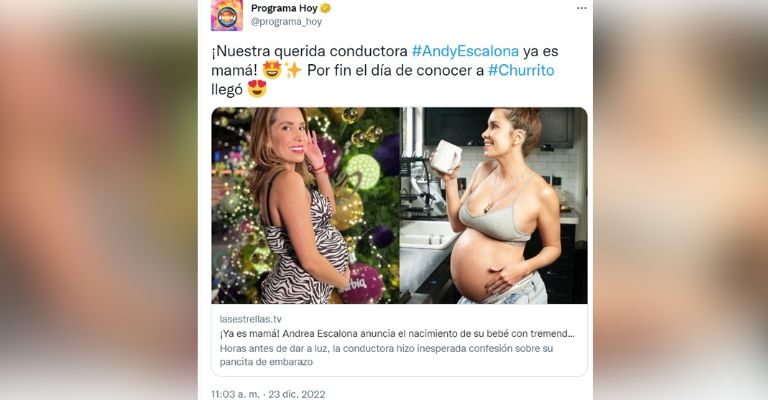Open the Programa Hoy account name

pos(284,8)
